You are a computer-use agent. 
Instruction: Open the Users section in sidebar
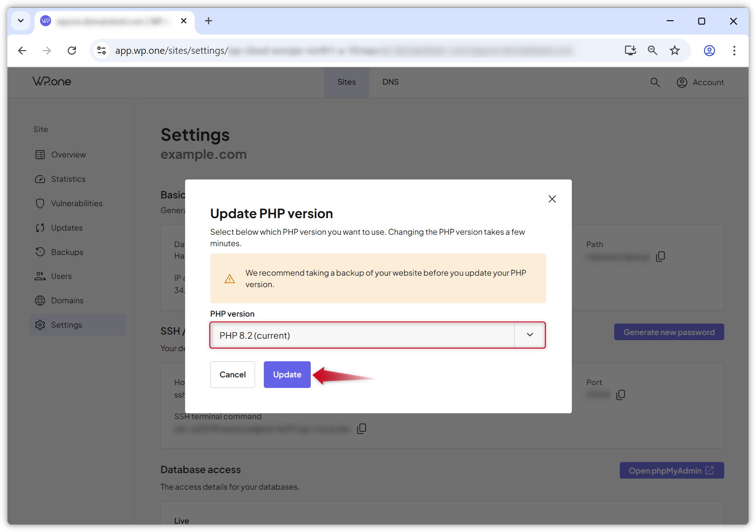pyautogui.click(x=61, y=276)
